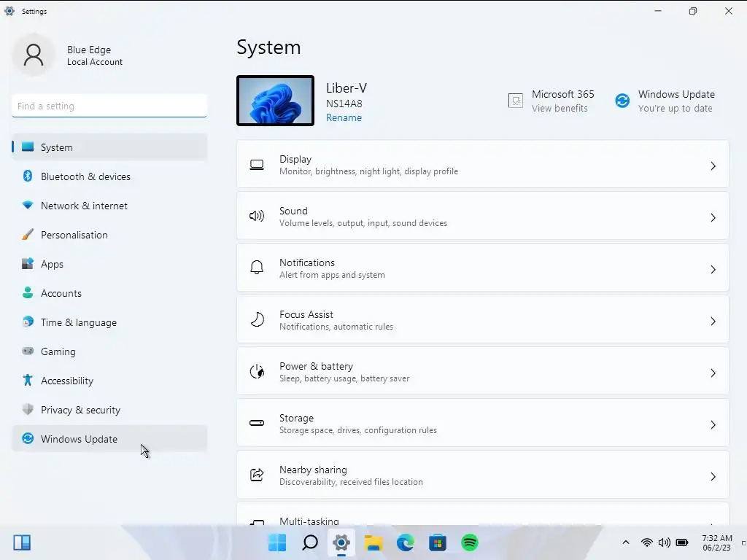Select Accounts category
The image size is (747, 560).
(109, 293)
